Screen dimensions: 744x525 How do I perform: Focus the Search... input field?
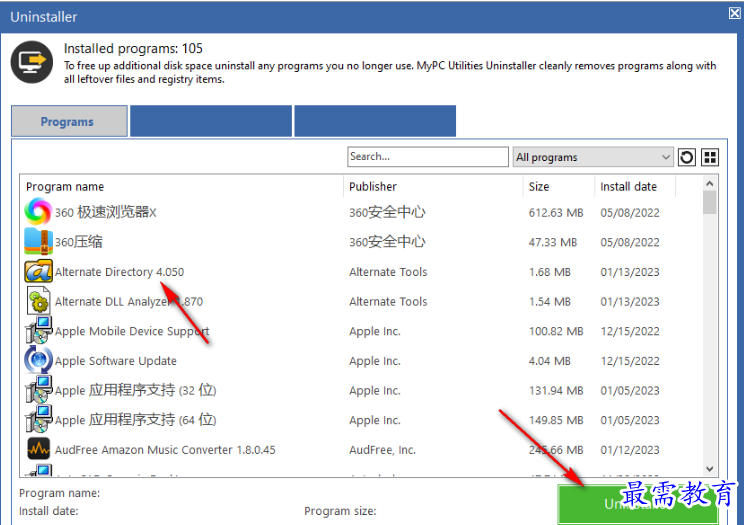428,157
